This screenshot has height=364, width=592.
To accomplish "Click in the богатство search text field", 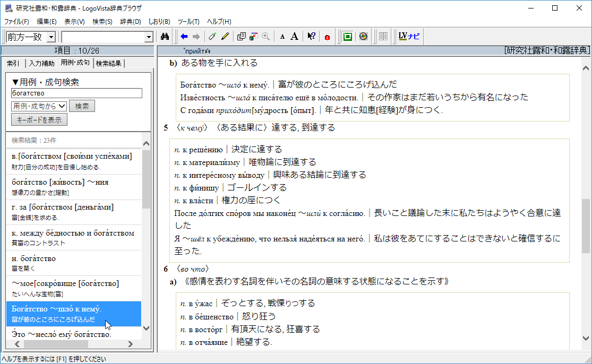I will click(x=76, y=93).
